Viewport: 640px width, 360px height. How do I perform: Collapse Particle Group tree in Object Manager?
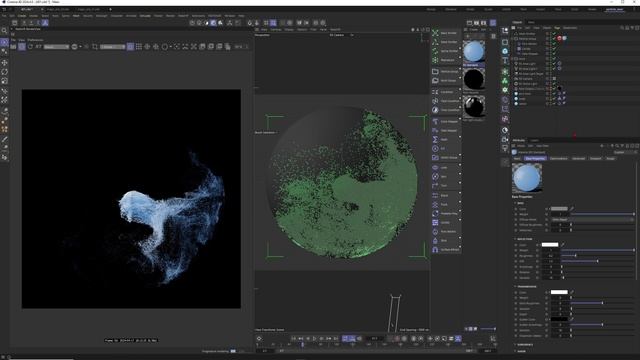pos(513,38)
